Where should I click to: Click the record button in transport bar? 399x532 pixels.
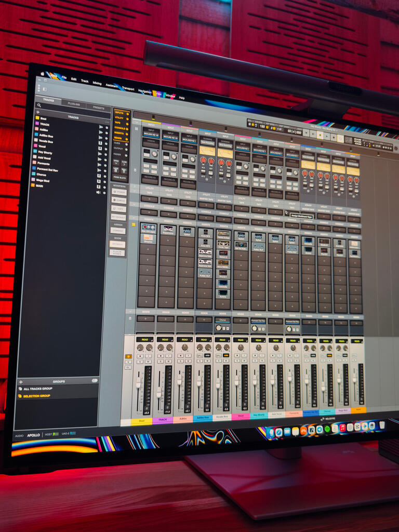[x=334, y=137]
